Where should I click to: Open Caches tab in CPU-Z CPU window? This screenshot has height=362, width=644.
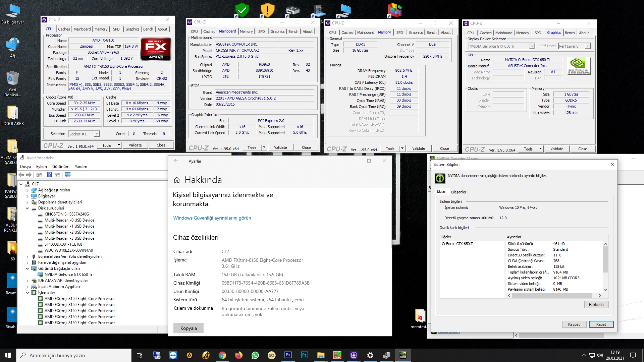[x=64, y=29]
